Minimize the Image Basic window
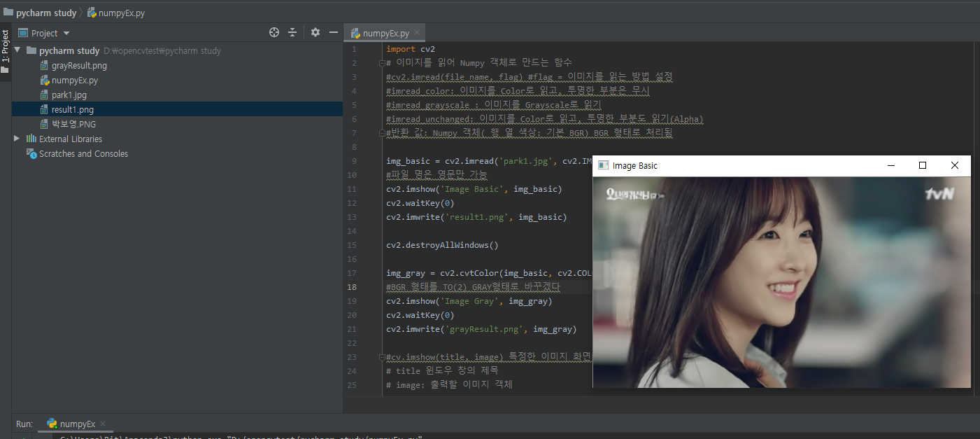Image resolution: width=980 pixels, height=439 pixels. coord(891,165)
